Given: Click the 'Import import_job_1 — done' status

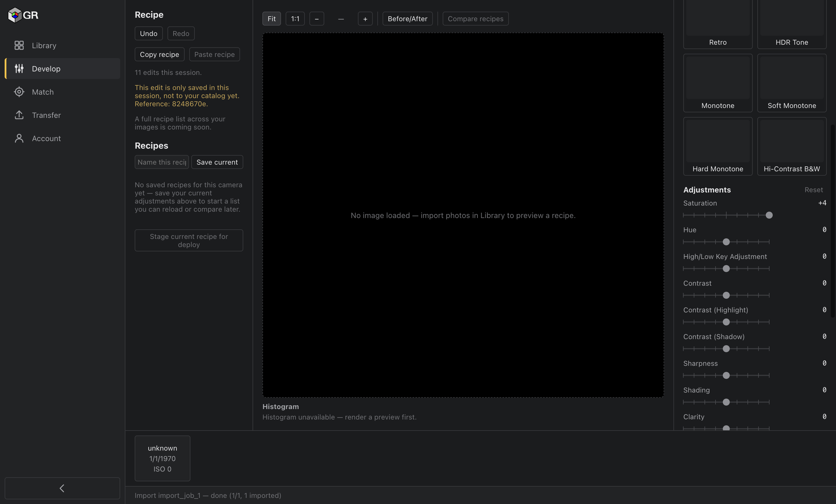Looking at the screenshot, I should 208,496.
